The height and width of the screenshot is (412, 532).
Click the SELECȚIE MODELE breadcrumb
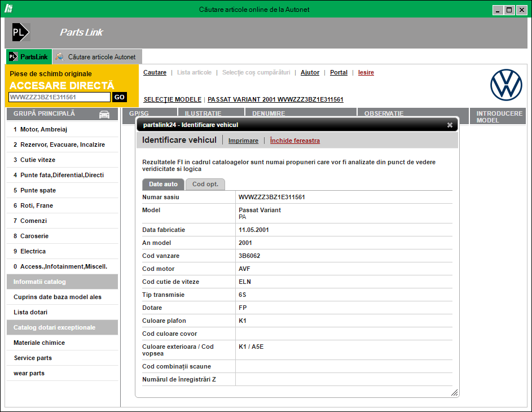coord(173,99)
